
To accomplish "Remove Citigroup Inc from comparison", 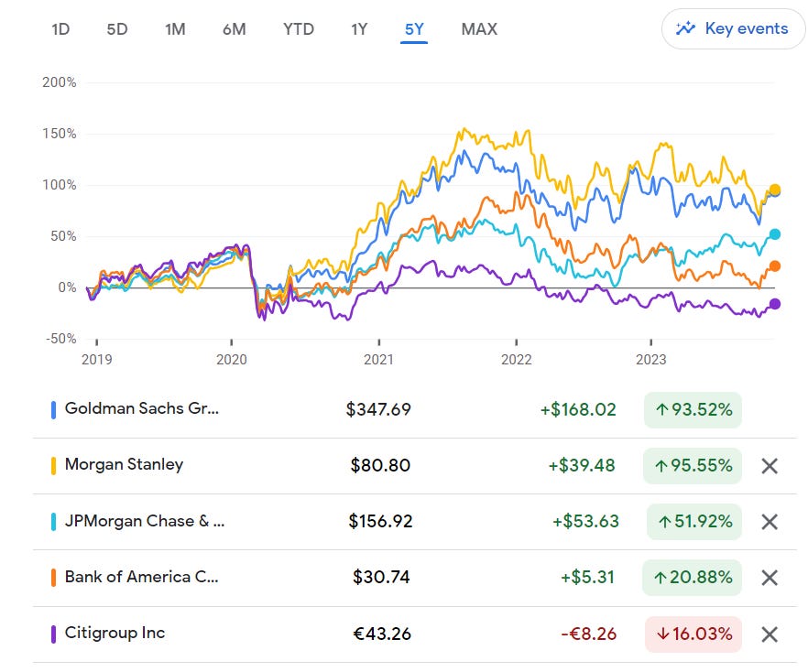I will click(770, 634).
